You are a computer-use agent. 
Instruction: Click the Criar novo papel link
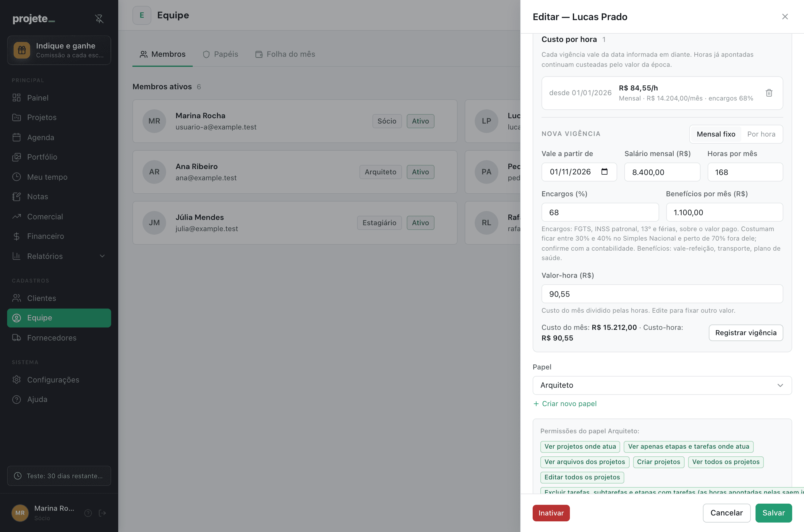[x=565, y=404]
